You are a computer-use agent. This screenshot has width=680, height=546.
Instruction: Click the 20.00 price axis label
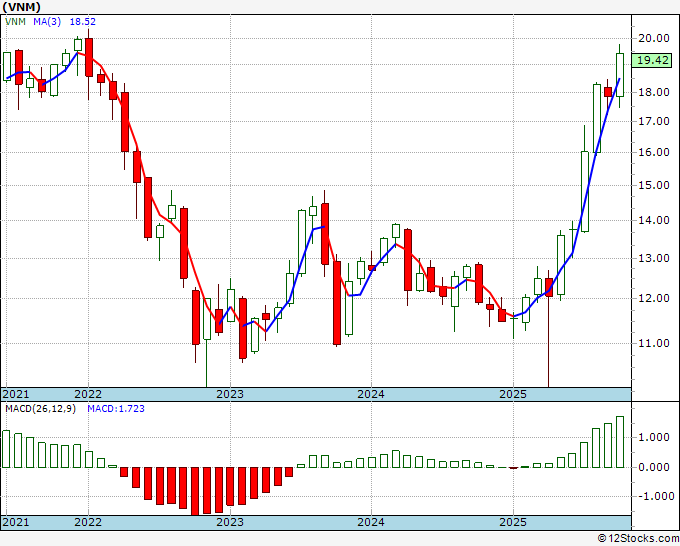click(x=654, y=38)
